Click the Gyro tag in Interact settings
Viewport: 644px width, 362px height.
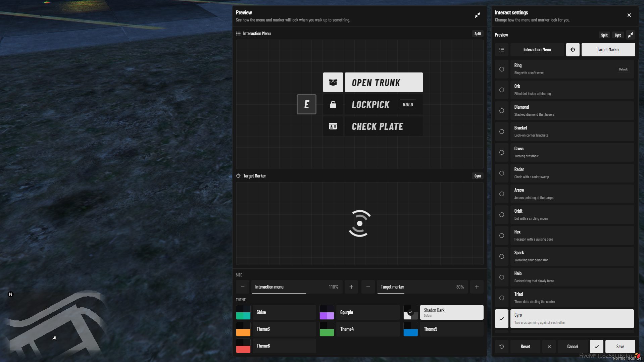click(618, 35)
